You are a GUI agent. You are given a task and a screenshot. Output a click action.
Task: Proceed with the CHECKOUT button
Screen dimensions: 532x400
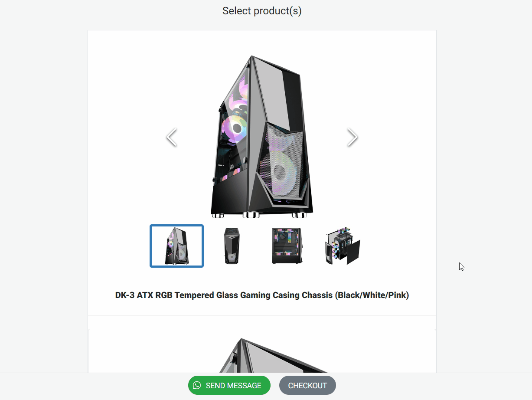(307, 385)
